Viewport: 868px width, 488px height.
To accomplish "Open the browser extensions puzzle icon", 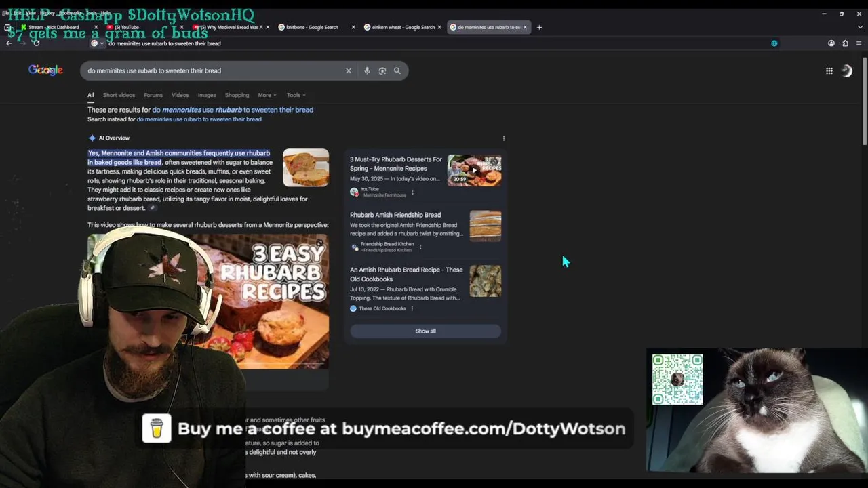I will 845,43.
